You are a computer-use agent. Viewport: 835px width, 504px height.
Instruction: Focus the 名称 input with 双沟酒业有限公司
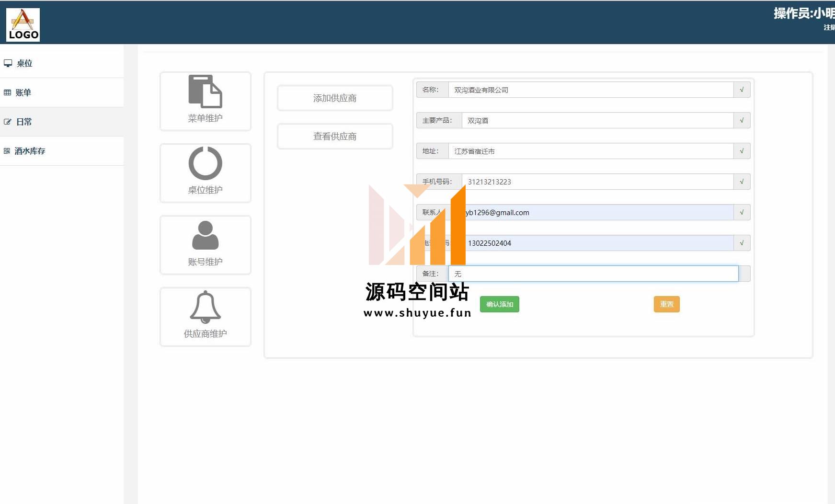(591, 90)
